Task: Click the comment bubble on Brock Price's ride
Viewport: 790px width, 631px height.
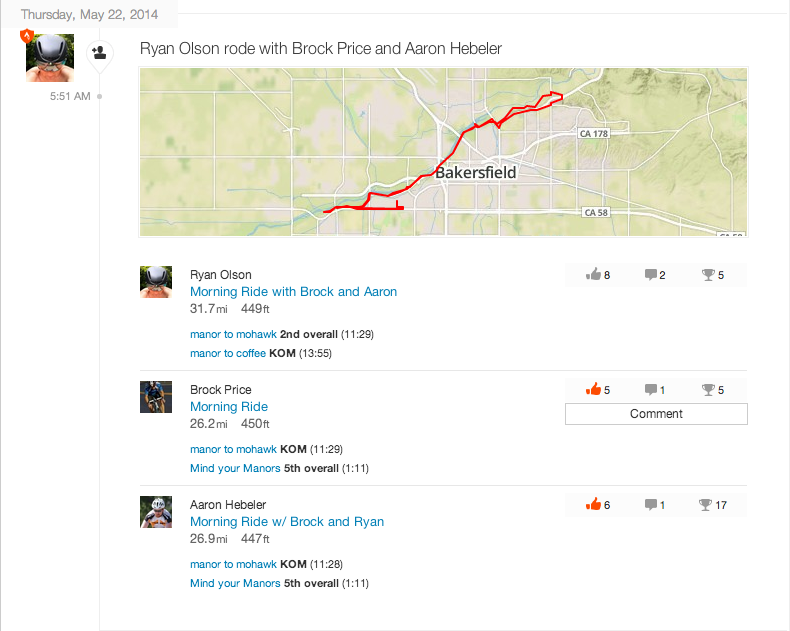Action: [x=650, y=390]
